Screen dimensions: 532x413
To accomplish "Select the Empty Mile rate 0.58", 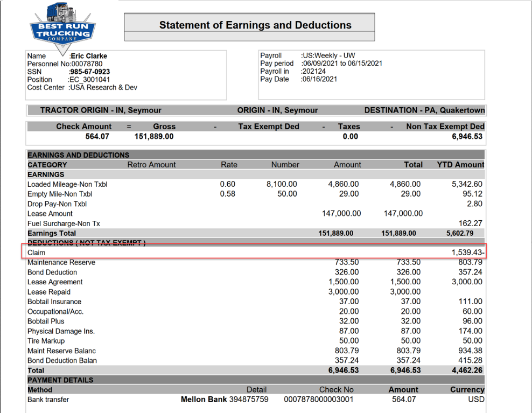I will click(x=228, y=194).
